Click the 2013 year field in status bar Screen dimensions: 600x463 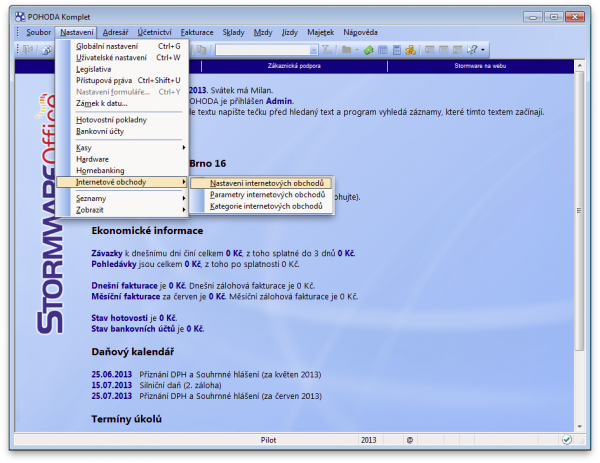pyautogui.click(x=369, y=440)
